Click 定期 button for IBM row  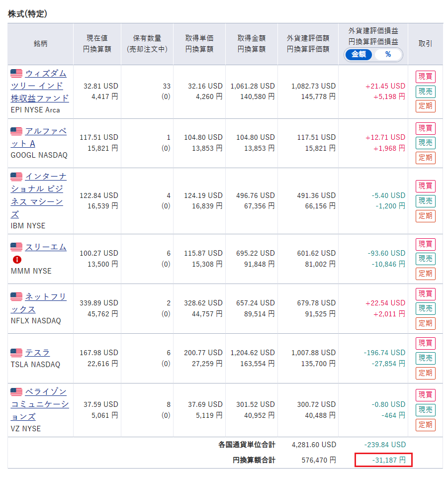(426, 216)
